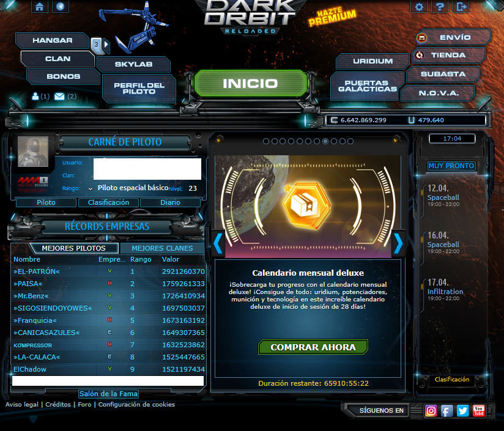Screen dimensions: 504x431
Task: Click the MUY PRONTO header
Action: 451,166
